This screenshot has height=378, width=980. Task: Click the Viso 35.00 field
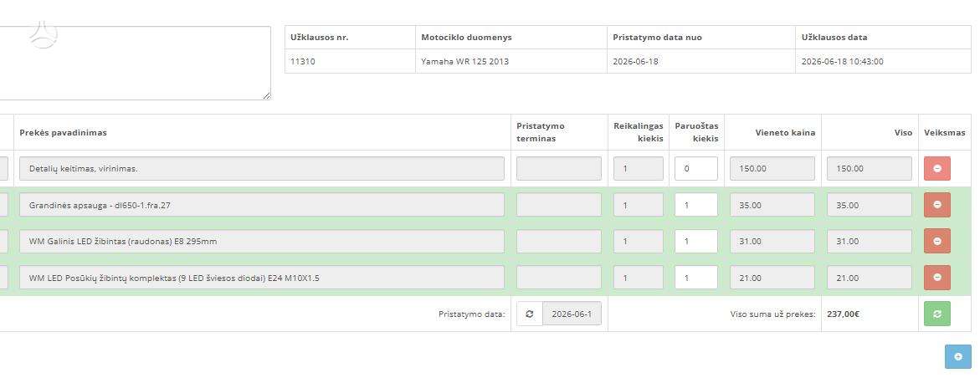tap(870, 205)
